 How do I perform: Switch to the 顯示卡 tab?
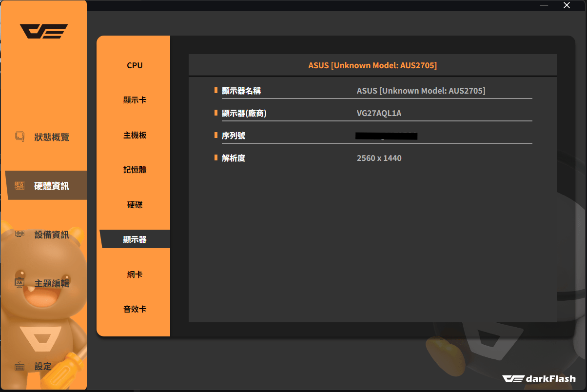tap(135, 100)
